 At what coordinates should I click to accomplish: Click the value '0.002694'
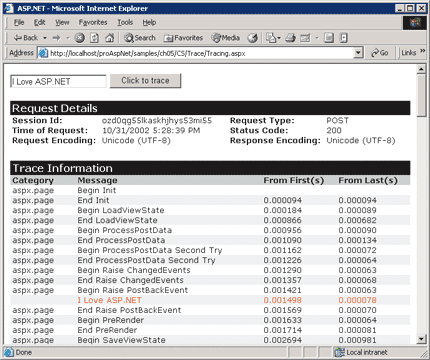coord(283,340)
